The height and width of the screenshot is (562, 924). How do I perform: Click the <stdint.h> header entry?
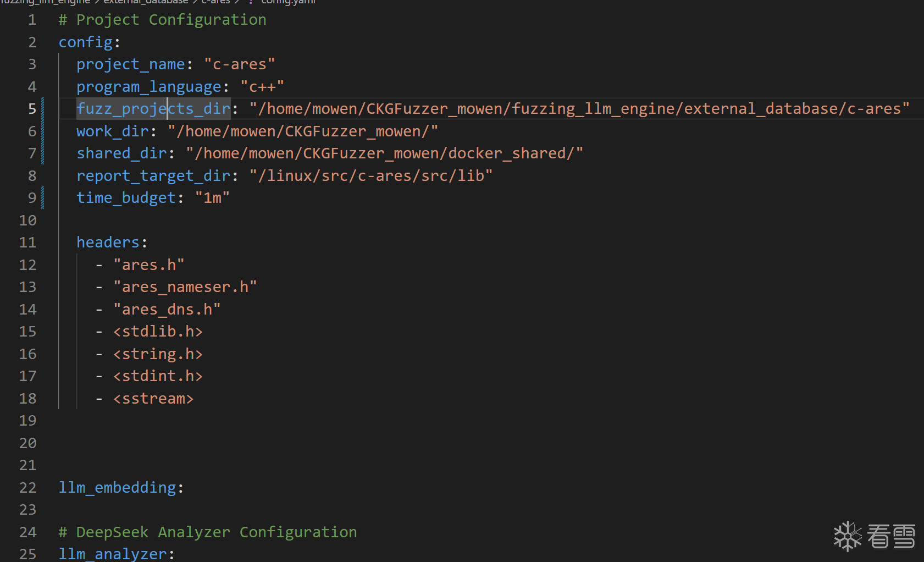coord(158,376)
